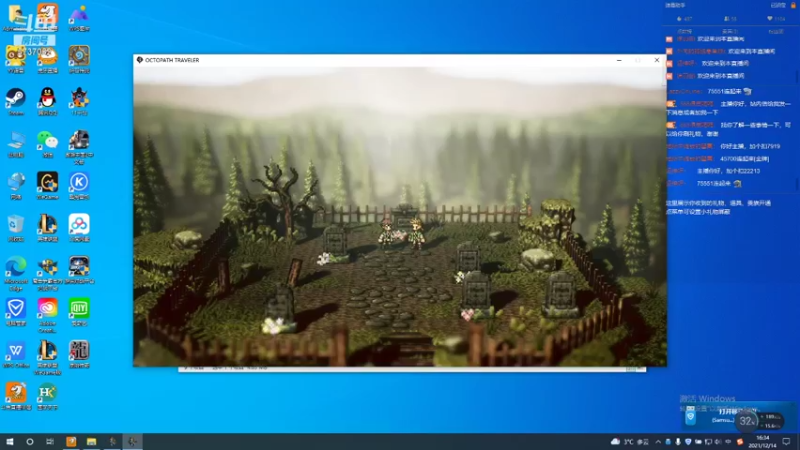800x450 pixels.
Task: Open File Explorer from the taskbar
Action: click(91, 441)
